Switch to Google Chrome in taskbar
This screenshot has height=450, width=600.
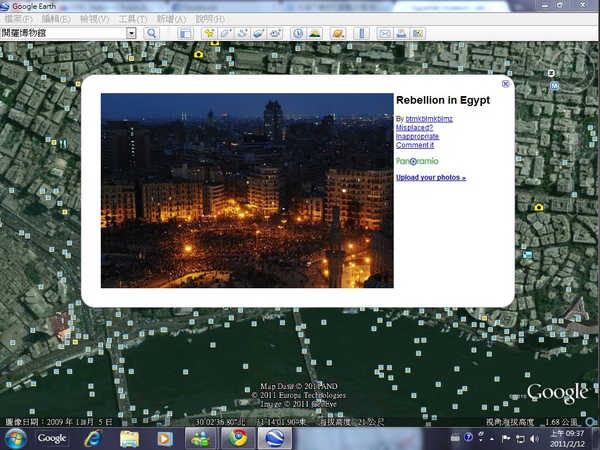coord(238,439)
